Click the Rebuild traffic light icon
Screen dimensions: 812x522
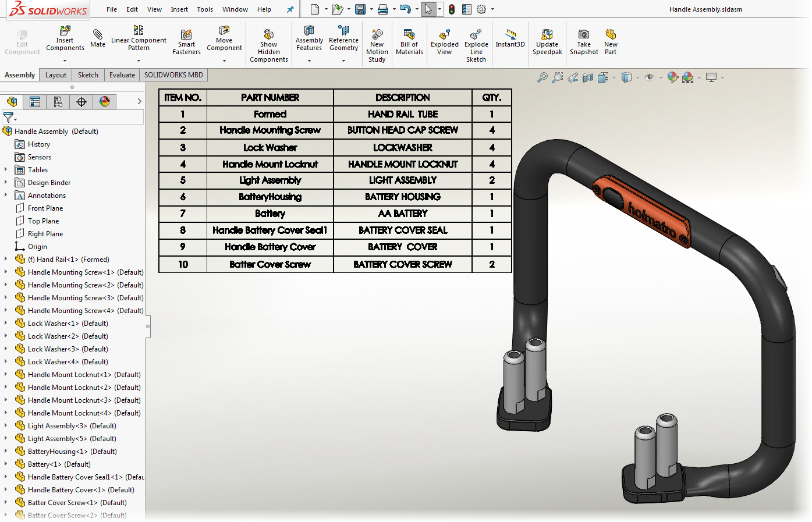(x=452, y=9)
